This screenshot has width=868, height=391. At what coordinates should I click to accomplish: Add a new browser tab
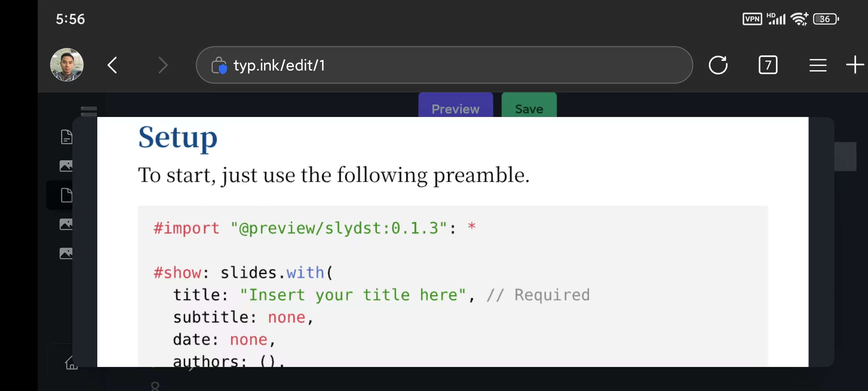click(855, 65)
